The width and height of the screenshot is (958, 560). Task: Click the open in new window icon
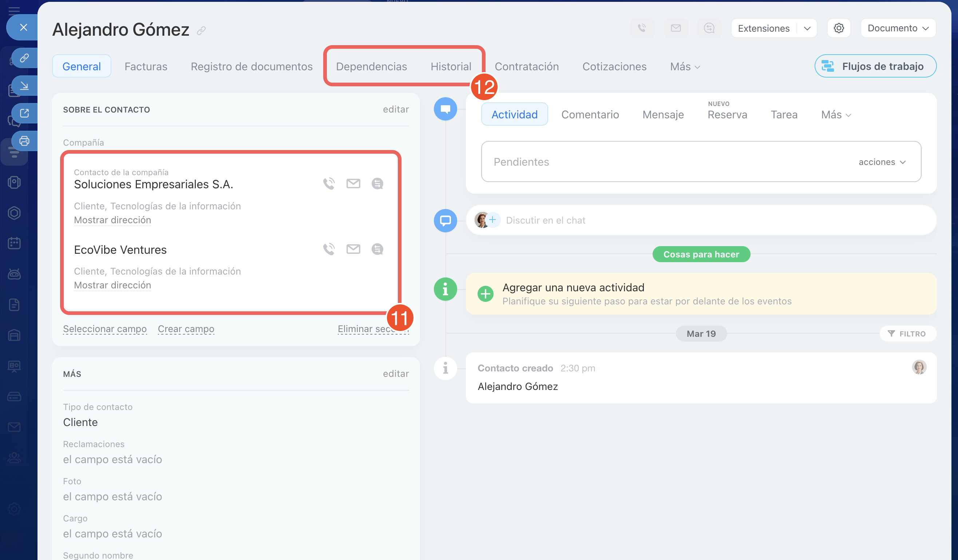(24, 113)
